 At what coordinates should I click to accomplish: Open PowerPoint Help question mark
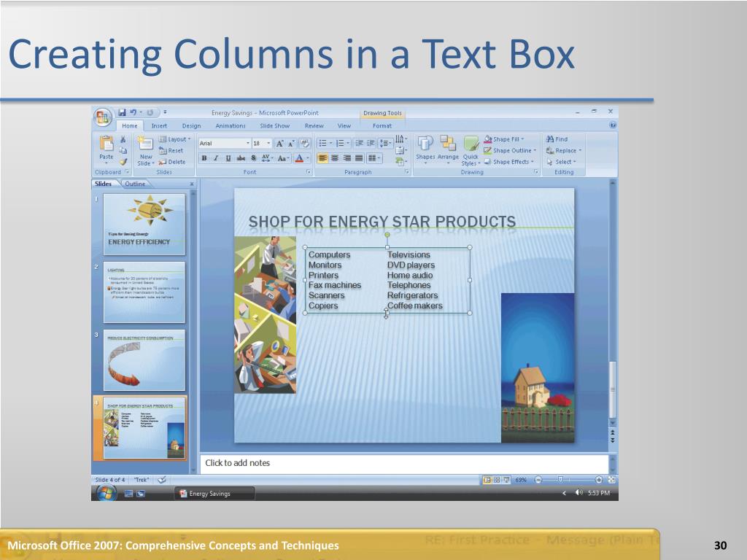tap(613, 125)
